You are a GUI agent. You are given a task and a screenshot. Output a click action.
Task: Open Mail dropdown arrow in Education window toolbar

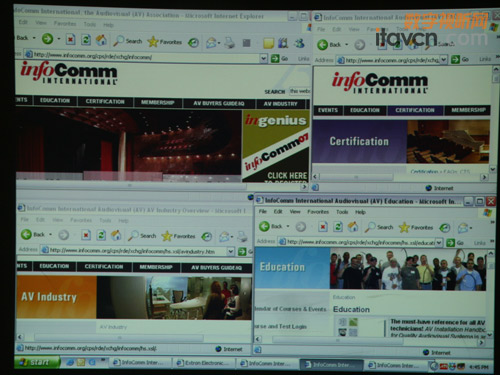click(x=471, y=229)
